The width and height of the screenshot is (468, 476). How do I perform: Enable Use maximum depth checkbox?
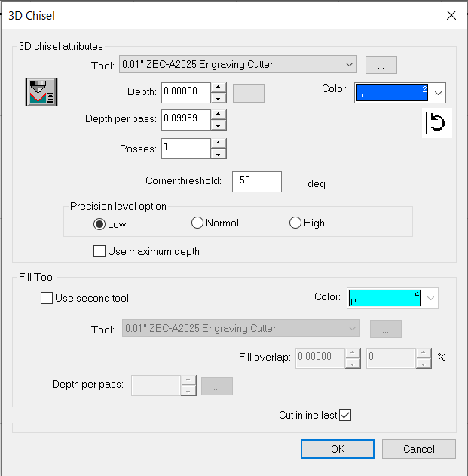[x=99, y=252]
